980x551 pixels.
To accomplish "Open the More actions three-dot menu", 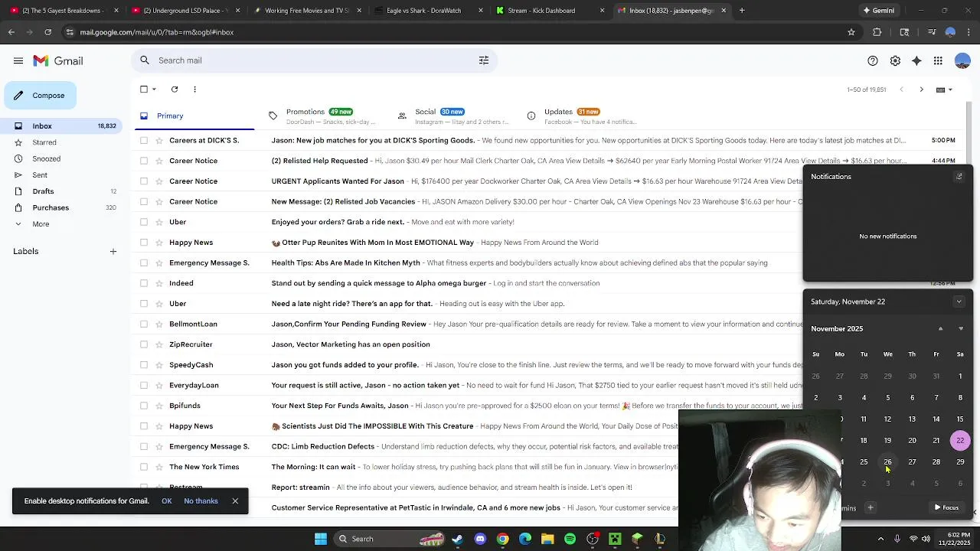I will (194, 90).
